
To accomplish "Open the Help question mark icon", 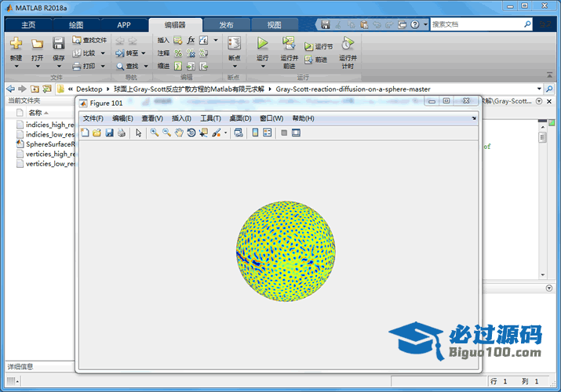I will click(x=415, y=25).
